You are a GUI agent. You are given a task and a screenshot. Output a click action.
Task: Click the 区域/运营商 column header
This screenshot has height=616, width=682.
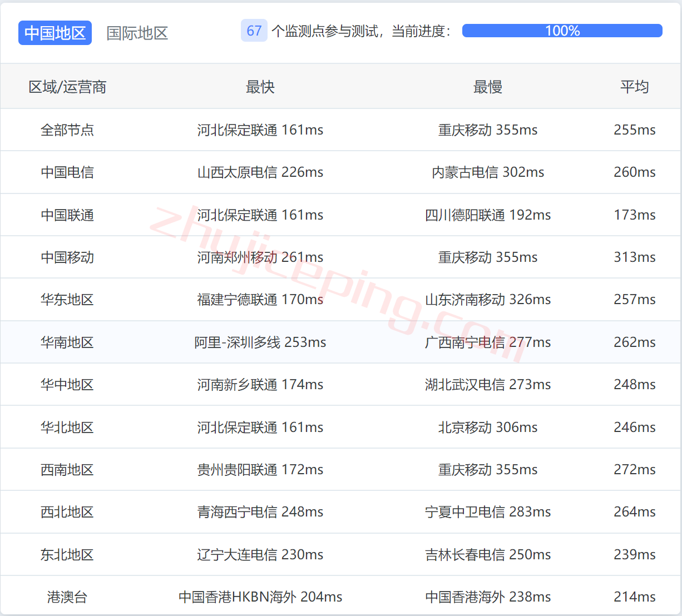[68, 87]
